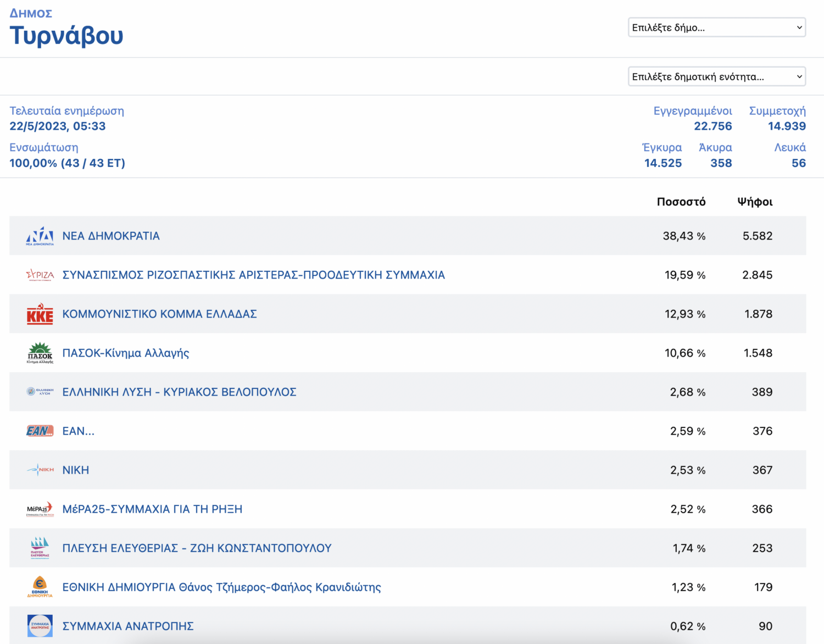Image resolution: width=824 pixels, height=644 pixels.
Task: Open the ΕΘΝΙΚΗ ΔΗΜΙΟΥΡΓΙΑ Θάνος Τζήμερος link
Action: tap(222, 587)
